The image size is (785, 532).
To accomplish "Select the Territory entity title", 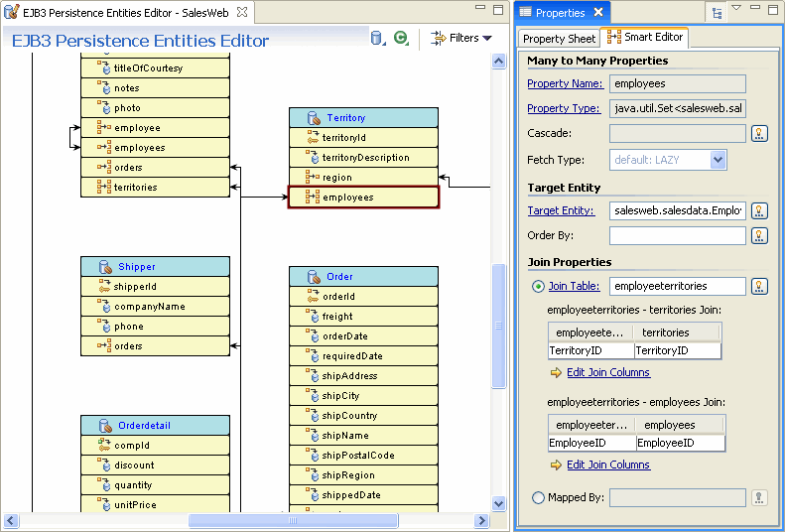I will 346,117.
